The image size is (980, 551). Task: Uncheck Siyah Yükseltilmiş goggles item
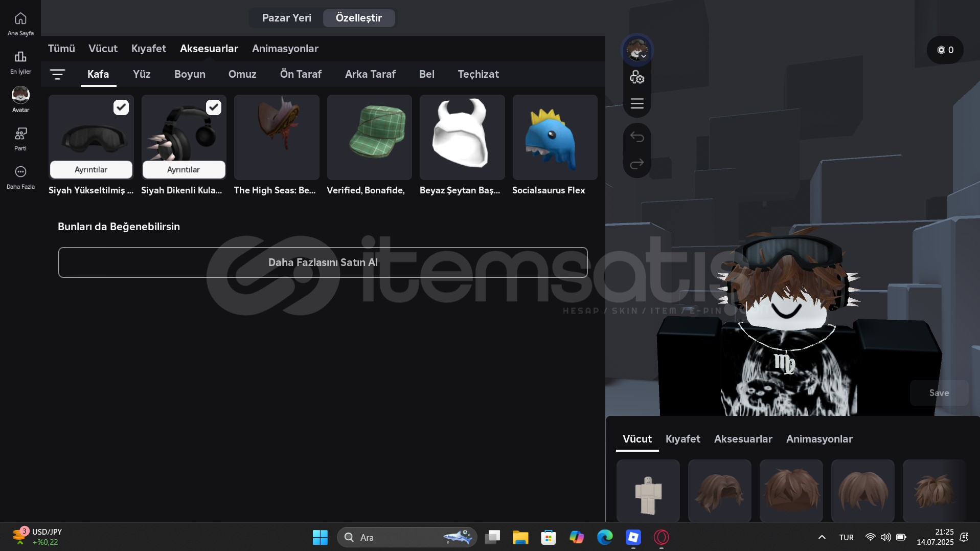coord(121,107)
